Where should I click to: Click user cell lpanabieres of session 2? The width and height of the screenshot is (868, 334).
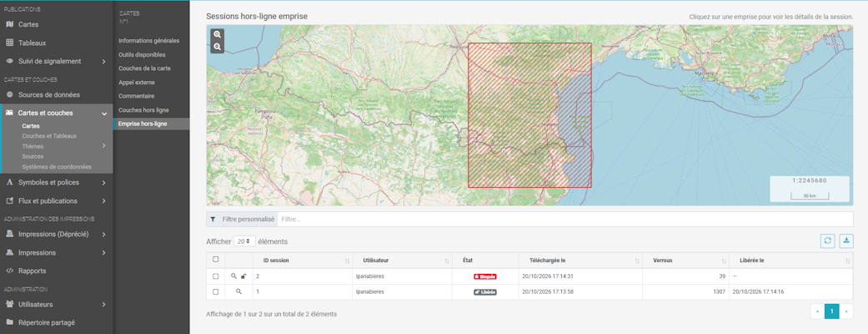pyautogui.click(x=369, y=276)
